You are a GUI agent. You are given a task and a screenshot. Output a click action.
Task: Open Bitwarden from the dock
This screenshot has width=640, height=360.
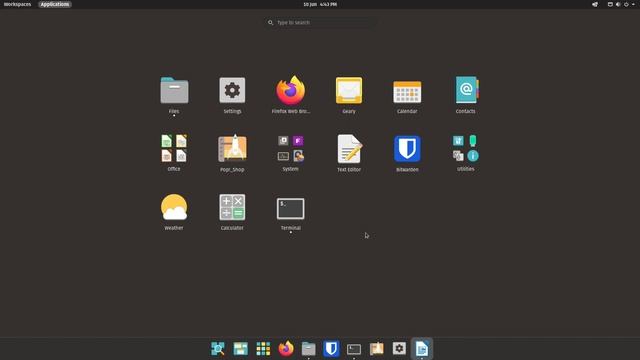[331, 349]
